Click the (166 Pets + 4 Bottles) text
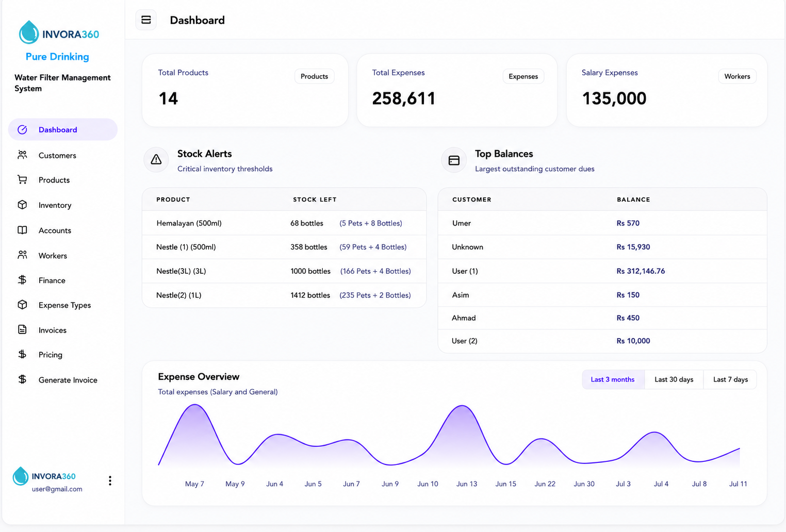The image size is (786, 532). pyautogui.click(x=375, y=271)
